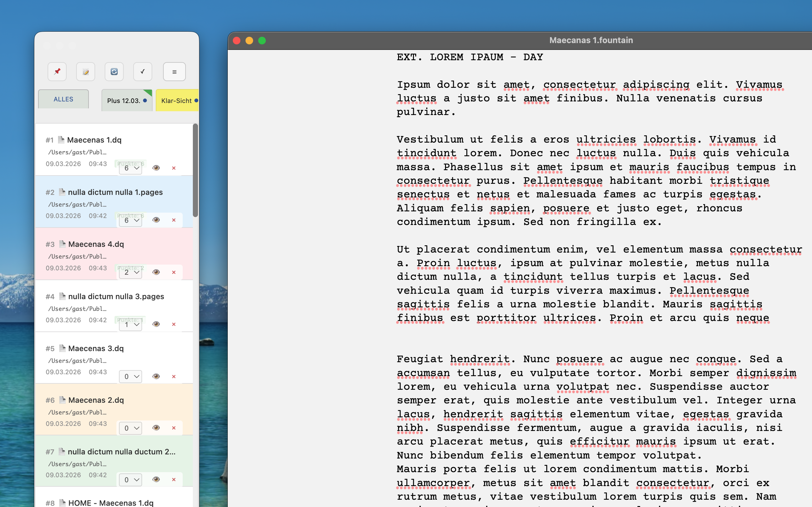Viewport: 812px width, 507px height.
Task: Expand the points dropdown on Maecenas 4.dq
Action: [x=131, y=272]
